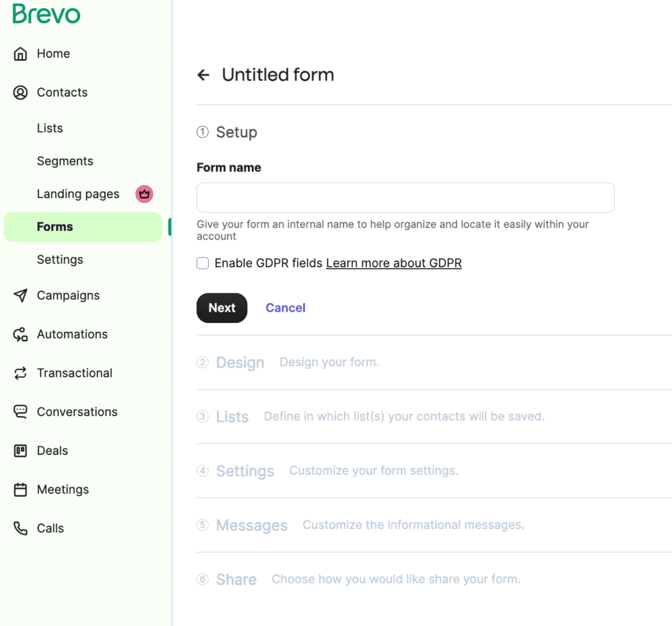672x626 pixels.
Task: Click the Automations workflow icon
Action: [20, 334]
